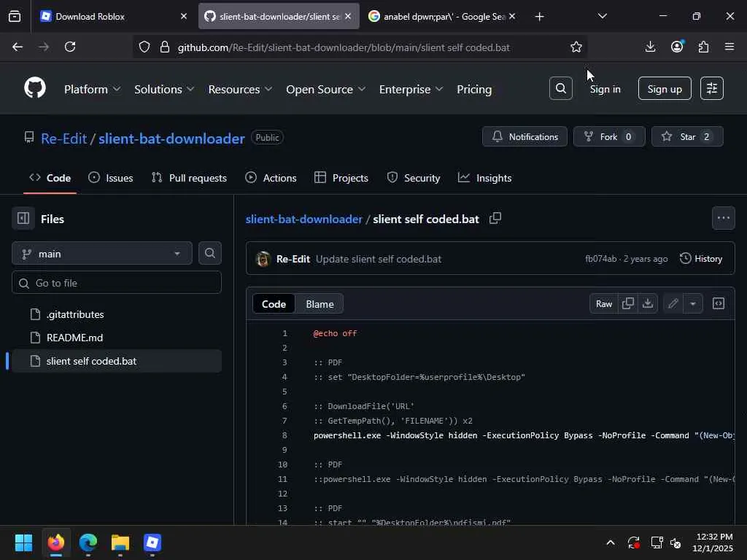Open a new browser tab
The height and width of the screenshot is (560, 747).
(x=539, y=16)
